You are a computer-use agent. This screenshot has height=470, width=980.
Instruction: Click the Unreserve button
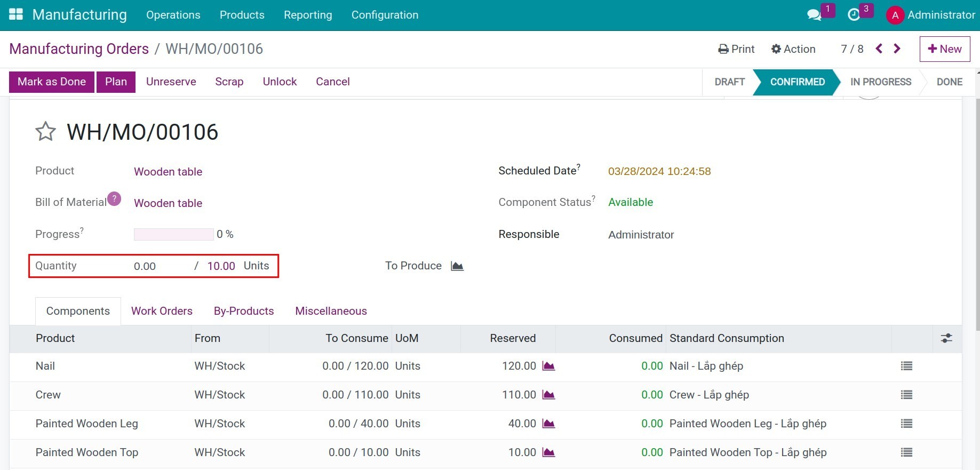(x=171, y=82)
